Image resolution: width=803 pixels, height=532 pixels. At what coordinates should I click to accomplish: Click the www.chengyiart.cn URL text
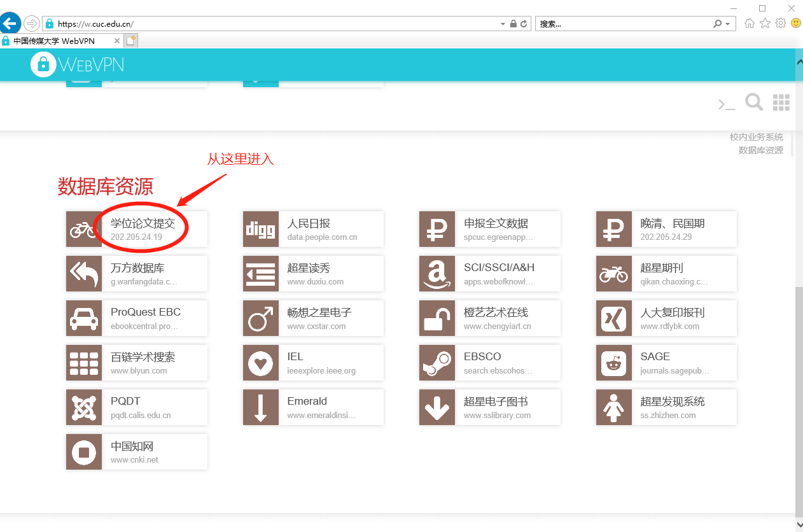(497, 326)
